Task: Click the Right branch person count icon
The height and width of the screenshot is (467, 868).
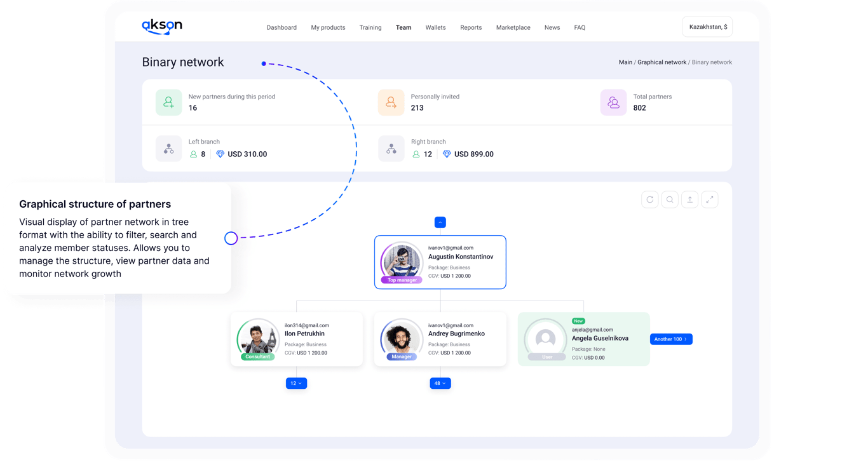Action: [416, 154]
